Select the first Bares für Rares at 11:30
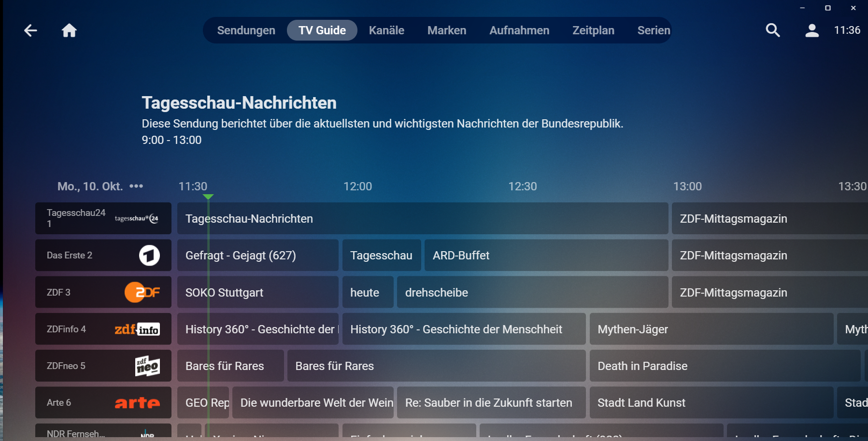 [230, 366]
